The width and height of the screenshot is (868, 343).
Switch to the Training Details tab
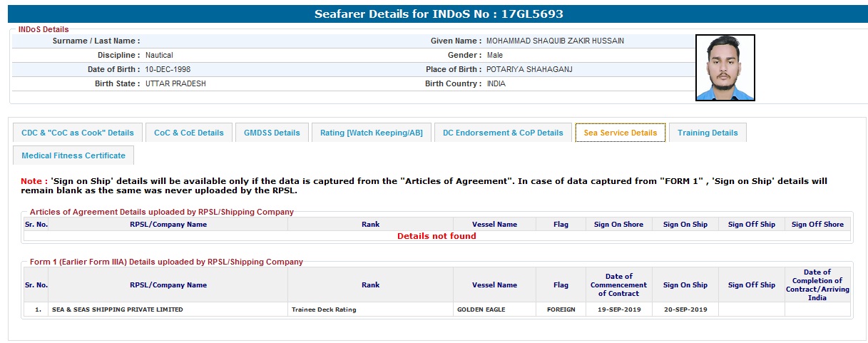[708, 133]
